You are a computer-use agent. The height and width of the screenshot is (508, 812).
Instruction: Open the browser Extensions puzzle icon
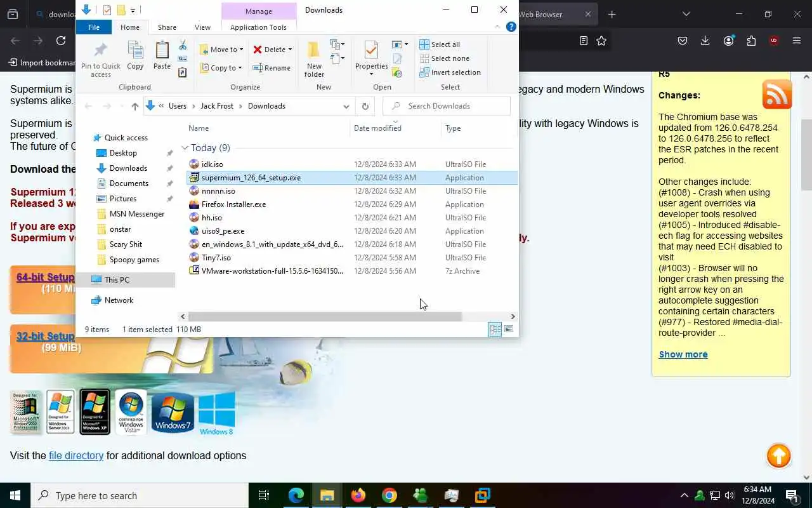tap(751, 41)
